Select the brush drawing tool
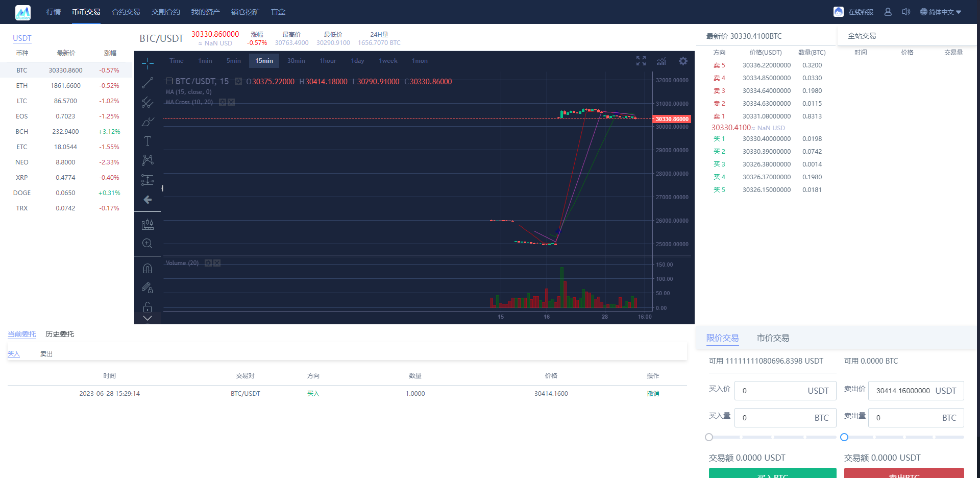Viewport: 980px width, 478px height. tap(148, 122)
